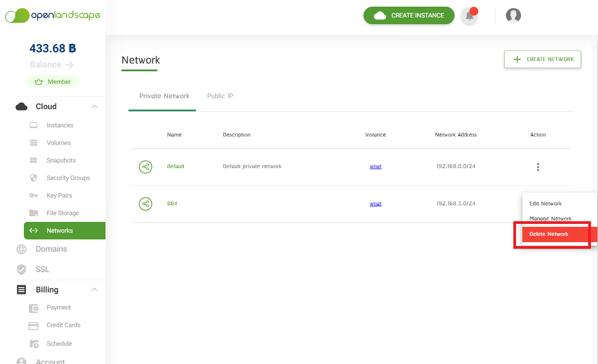Click the 192.168.3.0/24 address
598x364 pixels.
456,203
